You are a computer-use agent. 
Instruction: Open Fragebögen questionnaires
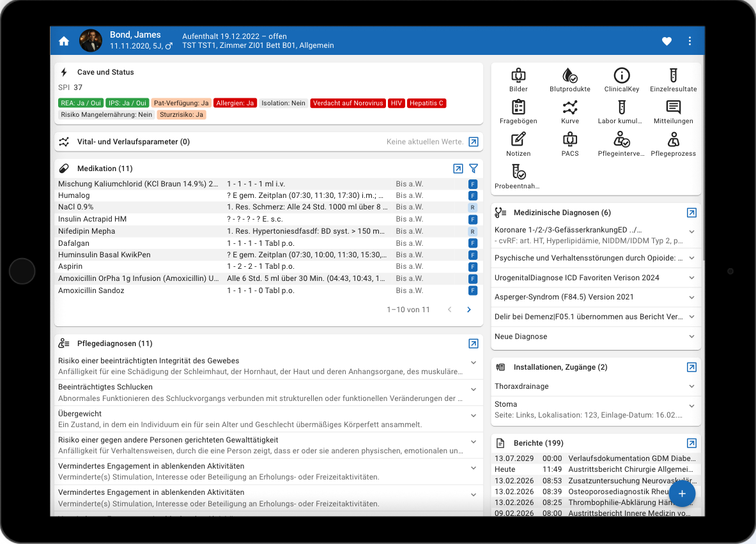point(518,112)
